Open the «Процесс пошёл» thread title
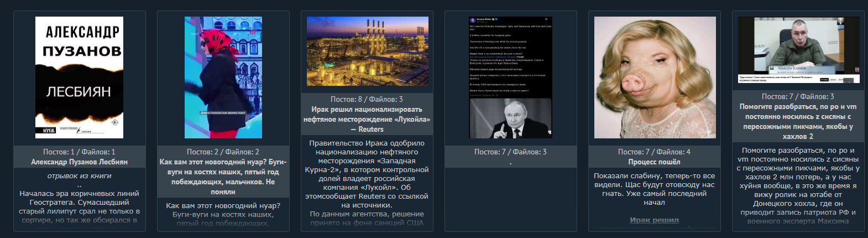This screenshot has width=868, height=238. [654, 162]
